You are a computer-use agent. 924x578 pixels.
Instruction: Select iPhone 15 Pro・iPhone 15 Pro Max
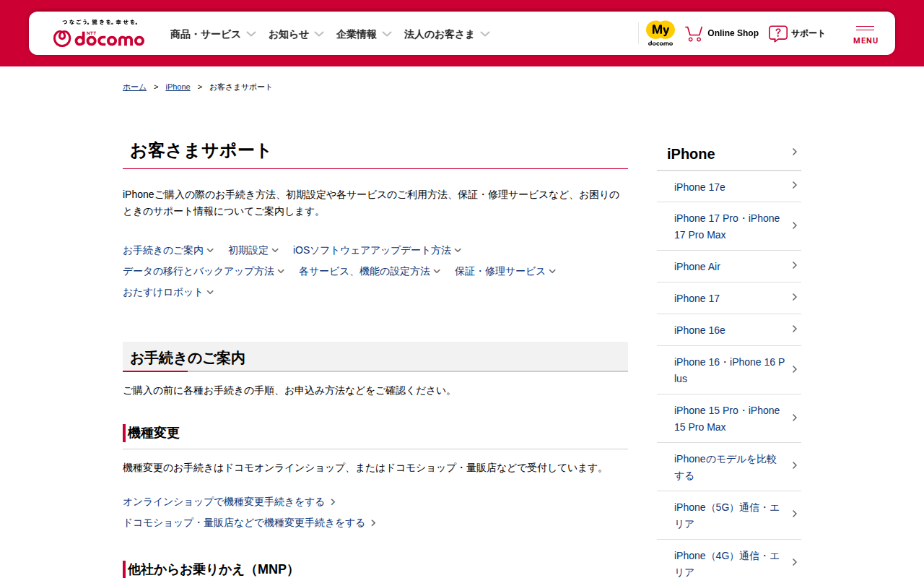pyautogui.click(x=729, y=418)
